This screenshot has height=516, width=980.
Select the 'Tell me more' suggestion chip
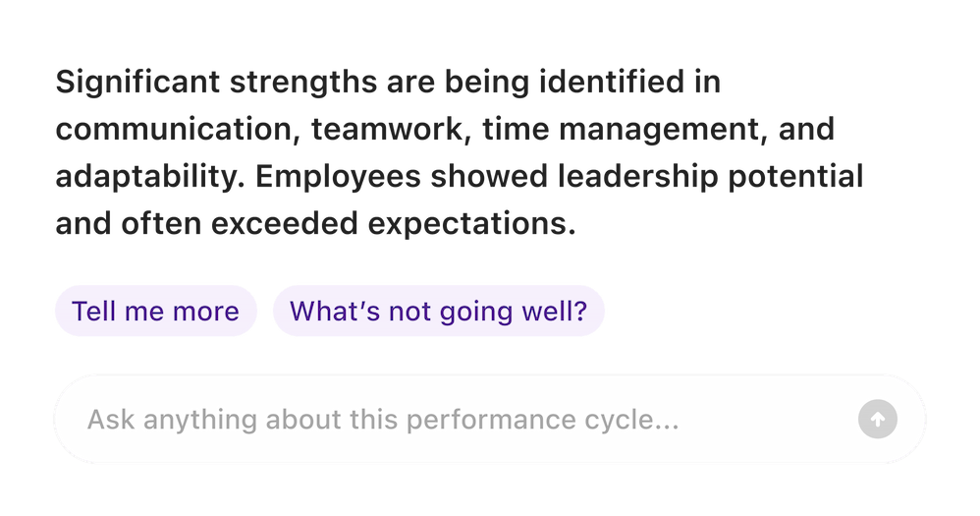coord(156,311)
